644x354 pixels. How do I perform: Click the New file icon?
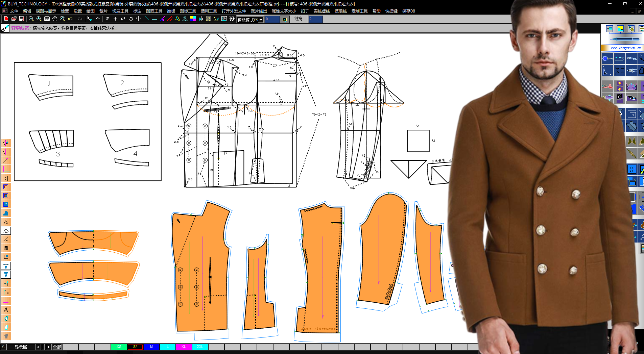point(6,19)
